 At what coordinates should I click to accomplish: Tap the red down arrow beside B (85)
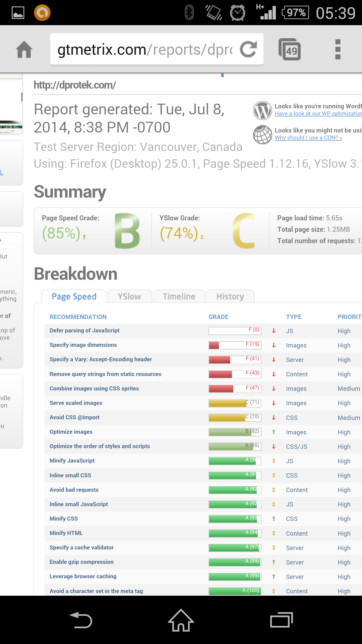(x=274, y=446)
